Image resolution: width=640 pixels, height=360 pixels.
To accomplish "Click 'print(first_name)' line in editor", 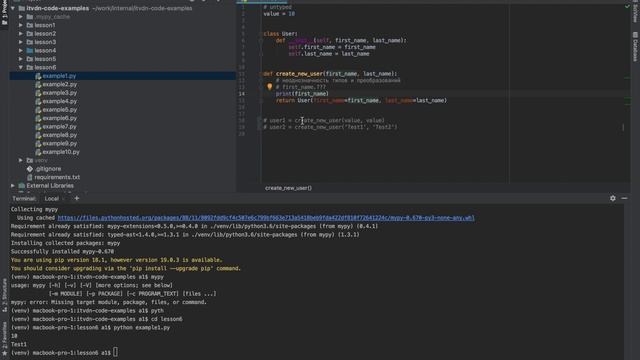I will (302, 93).
